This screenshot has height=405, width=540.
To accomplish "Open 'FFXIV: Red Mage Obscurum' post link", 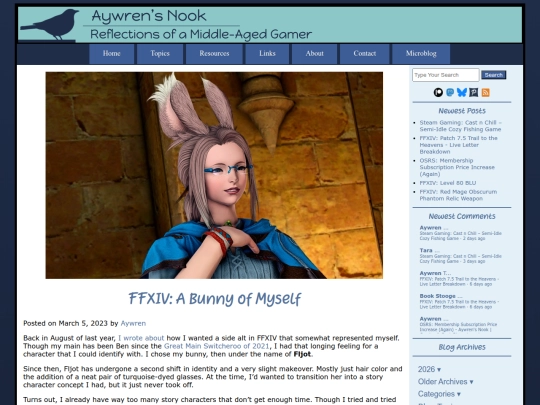I will coord(458,195).
